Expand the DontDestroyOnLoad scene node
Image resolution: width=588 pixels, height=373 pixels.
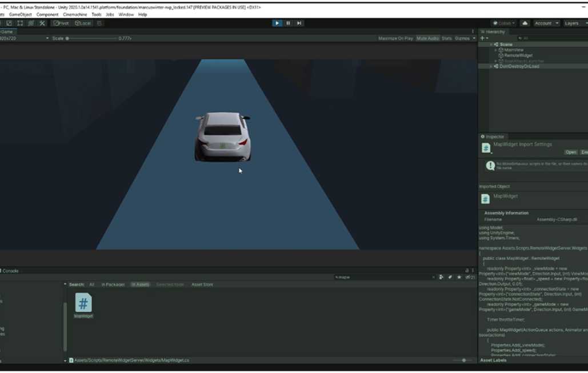[x=491, y=66]
